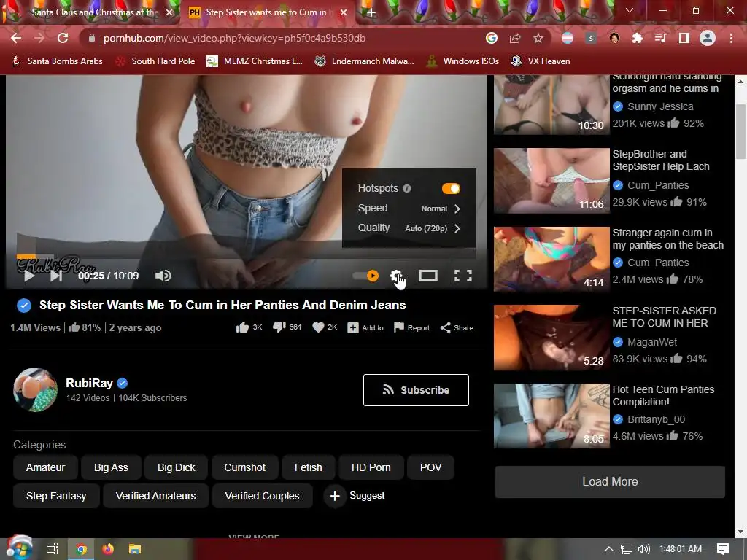This screenshot has height=560, width=747.
Task: Open the MaganWet uploader link
Action: 652,342
